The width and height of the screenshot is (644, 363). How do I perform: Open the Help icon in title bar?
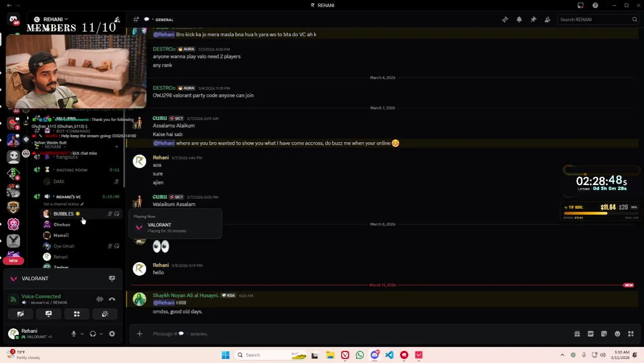point(595,6)
